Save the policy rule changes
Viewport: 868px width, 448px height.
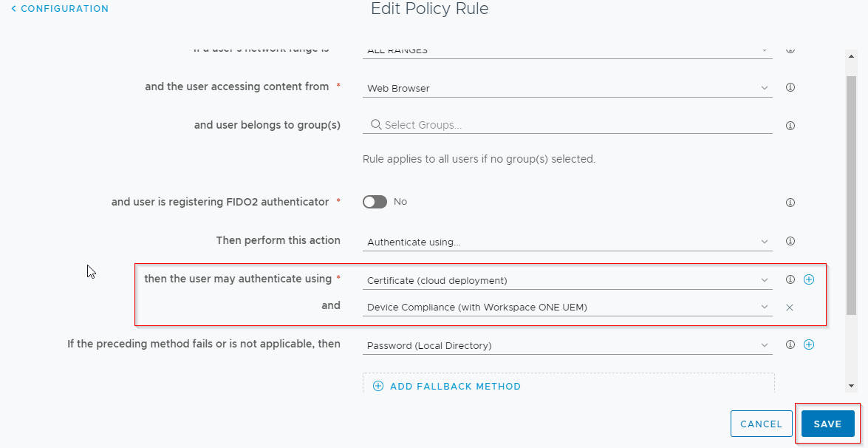click(x=827, y=424)
